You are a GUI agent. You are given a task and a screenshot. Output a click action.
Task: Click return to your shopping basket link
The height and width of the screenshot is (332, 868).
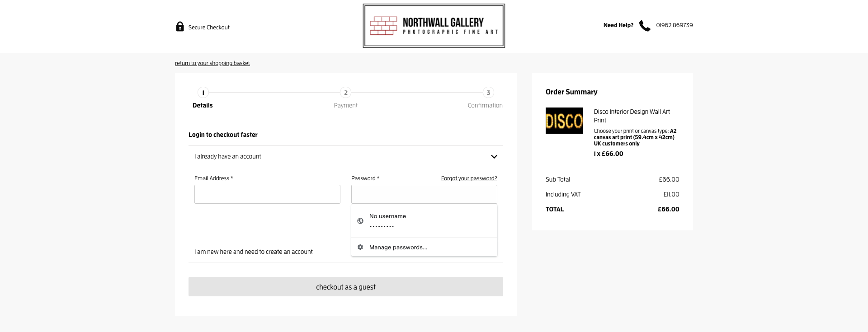point(212,63)
